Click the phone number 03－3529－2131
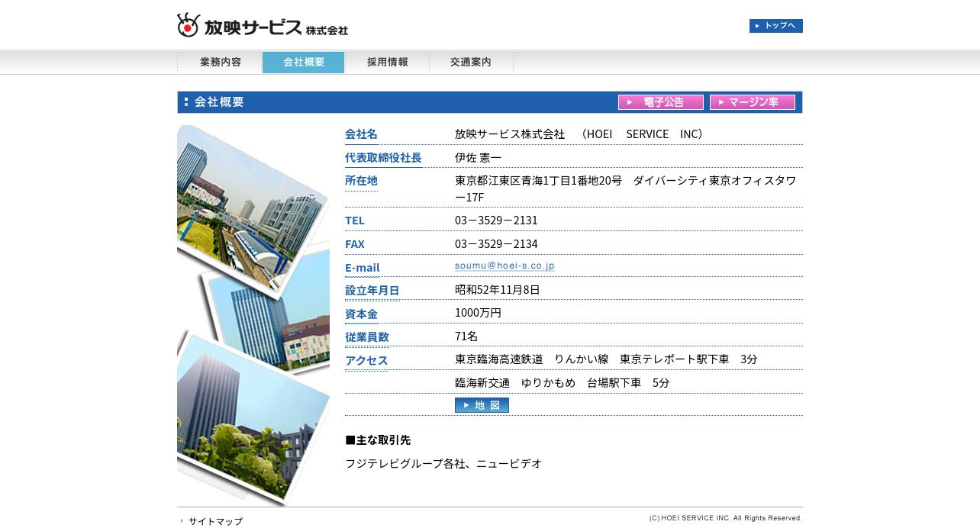 tap(496, 221)
